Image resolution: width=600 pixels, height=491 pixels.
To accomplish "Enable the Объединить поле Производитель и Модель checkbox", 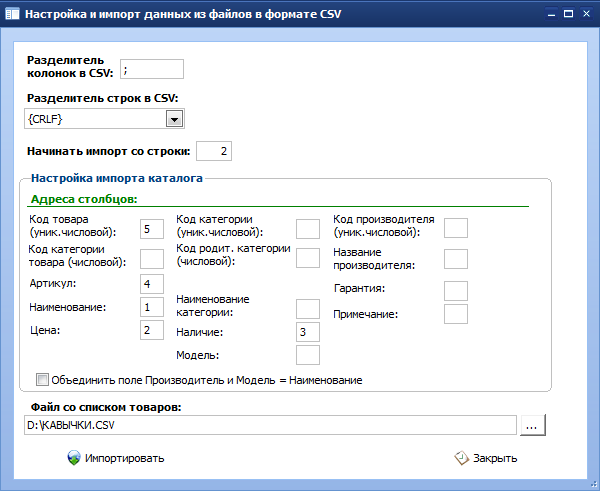I will (x=42, y=380).
